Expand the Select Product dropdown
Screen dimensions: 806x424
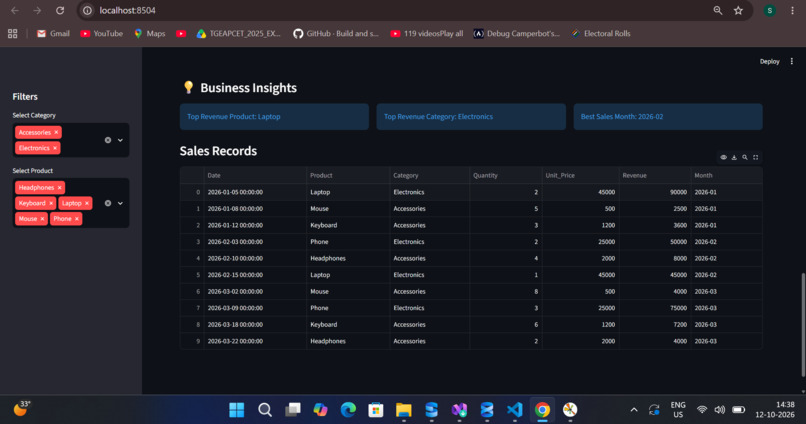[120, 203]
